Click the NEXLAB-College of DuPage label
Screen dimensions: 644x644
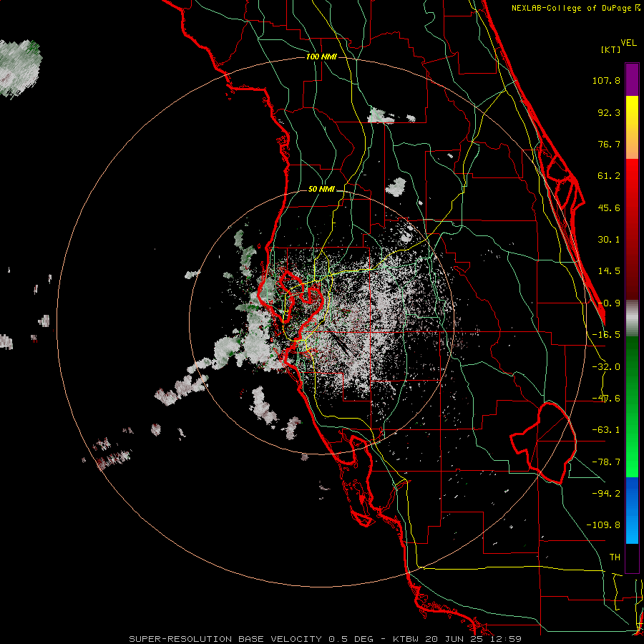tap(575, 8)
